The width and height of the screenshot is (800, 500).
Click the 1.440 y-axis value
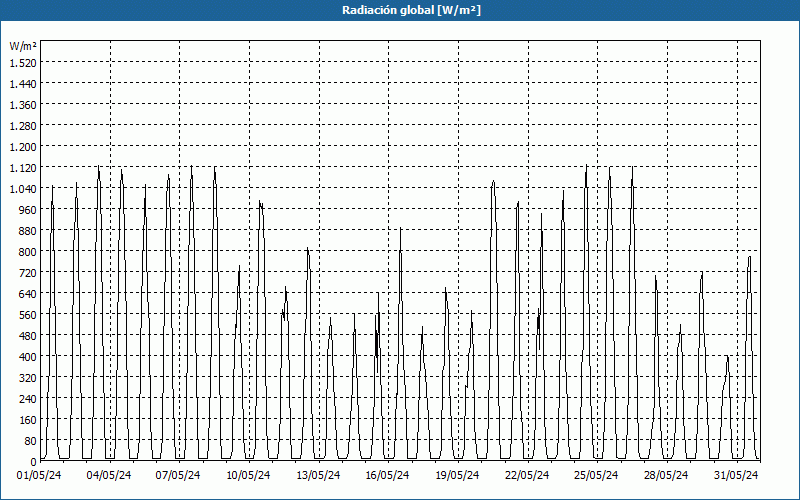pyautogui.click(x=23, y=83)
